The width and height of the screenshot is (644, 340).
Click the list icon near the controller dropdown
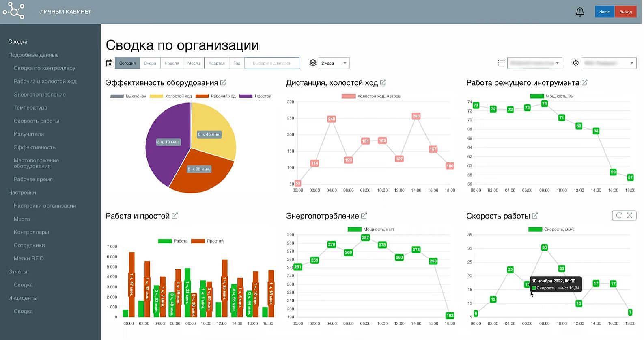pyautogui.click(x=501, y=63)
